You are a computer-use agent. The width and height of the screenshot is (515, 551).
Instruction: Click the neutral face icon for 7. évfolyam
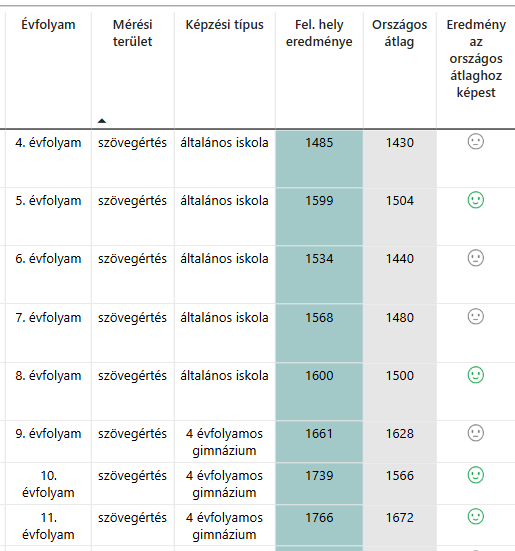click(x=476, y=317)
